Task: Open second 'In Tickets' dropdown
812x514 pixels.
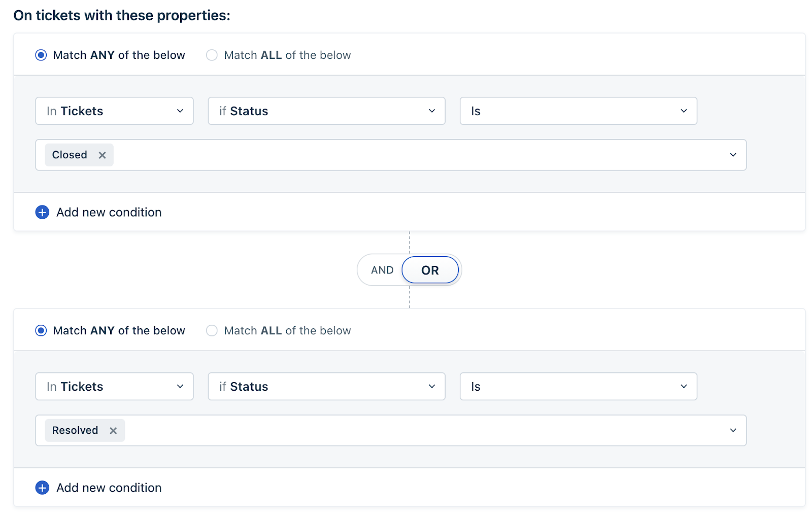Action: tap(114, 387)
